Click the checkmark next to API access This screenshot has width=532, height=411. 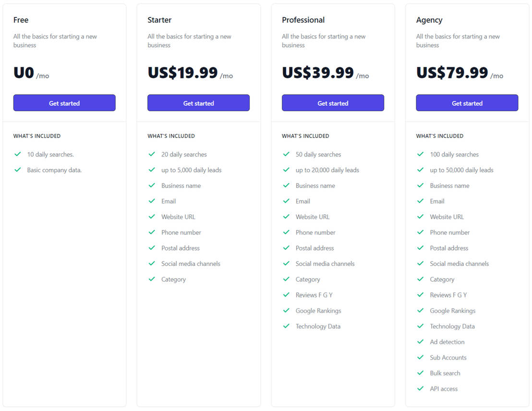[421, 388]
